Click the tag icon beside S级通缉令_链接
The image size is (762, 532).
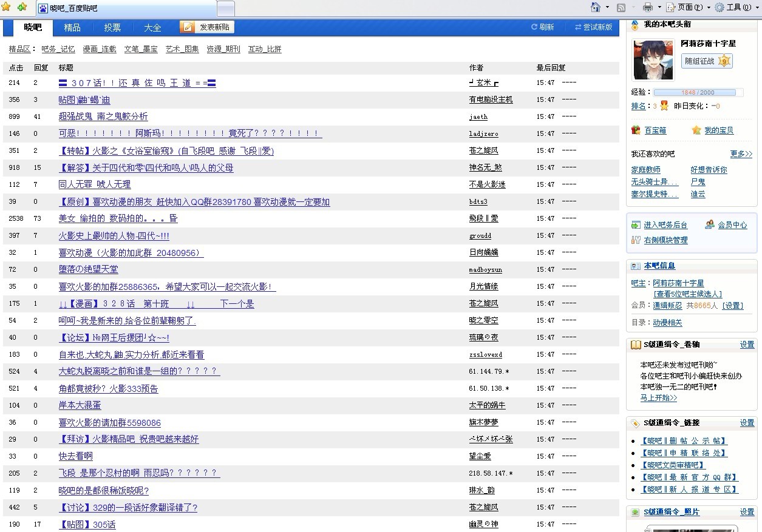[x=636, y=423]
